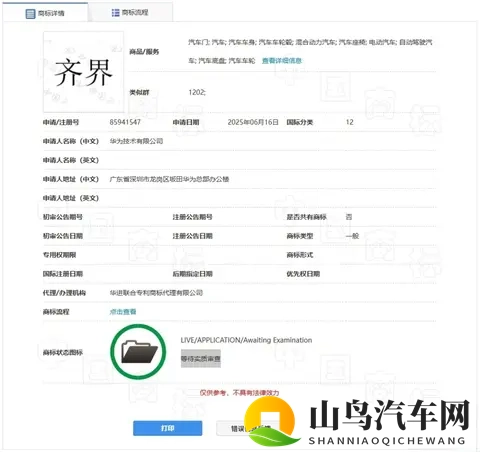Click the 注册公告日期 label
The image size is (480, 452).
pyautogui.click(x=192, y=236)
